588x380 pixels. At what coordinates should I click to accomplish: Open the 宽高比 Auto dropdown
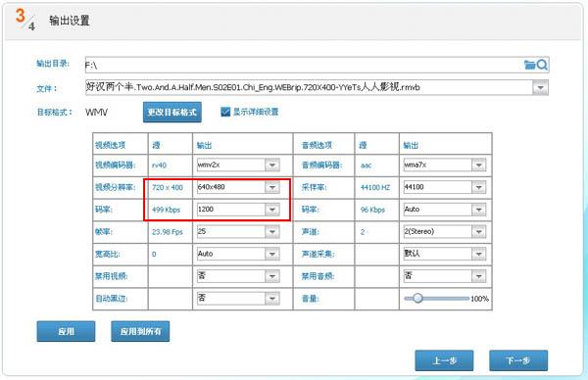click(x=272, y=254)
